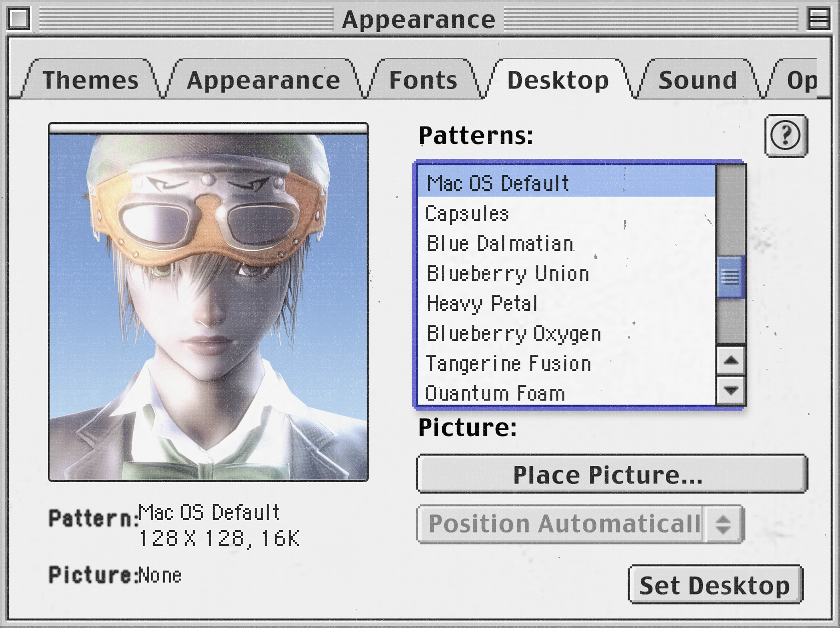Switch to the Appearance tab
Screen dimensions: 840x628
pyautogui.click(x=263, y=80)
